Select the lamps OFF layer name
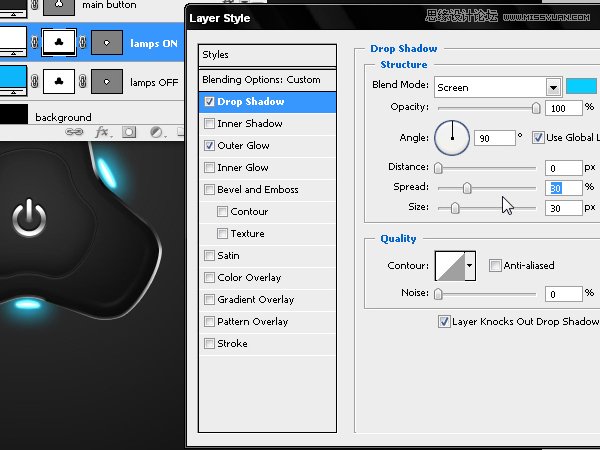Screen dimensions: 600x450 [x=154, y=82]
